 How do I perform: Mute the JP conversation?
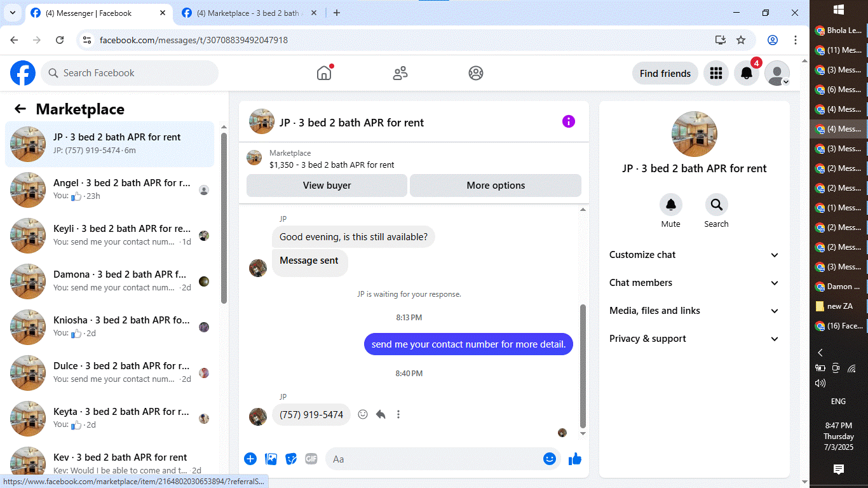670,205
